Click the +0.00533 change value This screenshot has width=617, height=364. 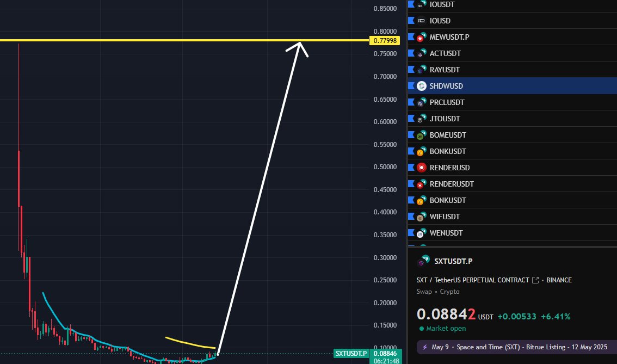click(517, 316)
